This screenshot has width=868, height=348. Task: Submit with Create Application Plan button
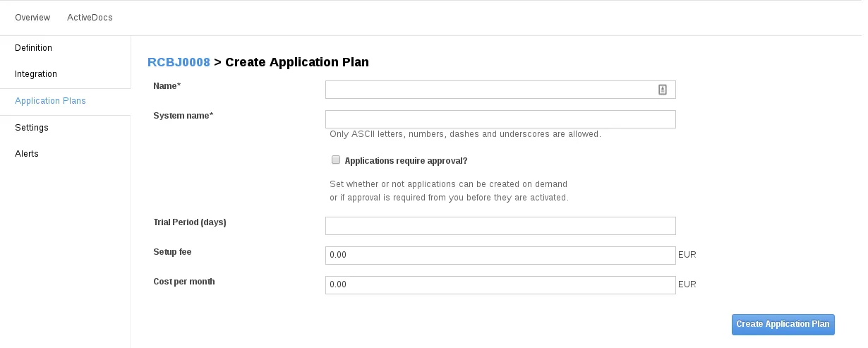point(783,325)
